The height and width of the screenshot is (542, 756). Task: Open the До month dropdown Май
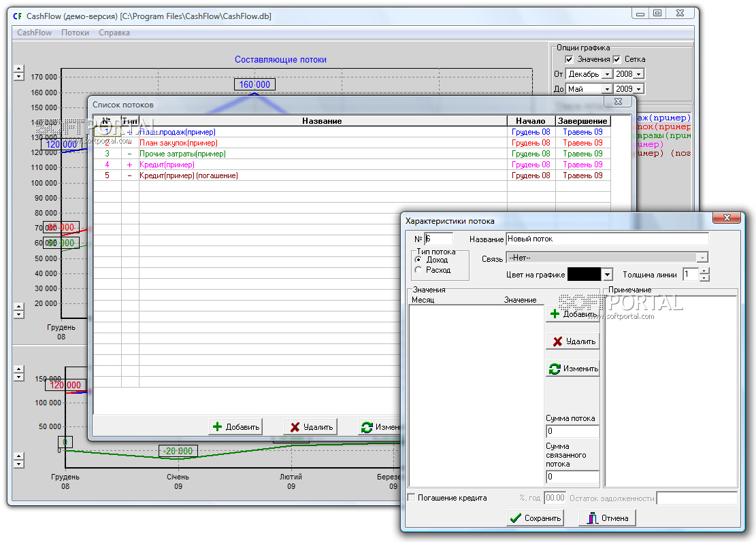608,89
